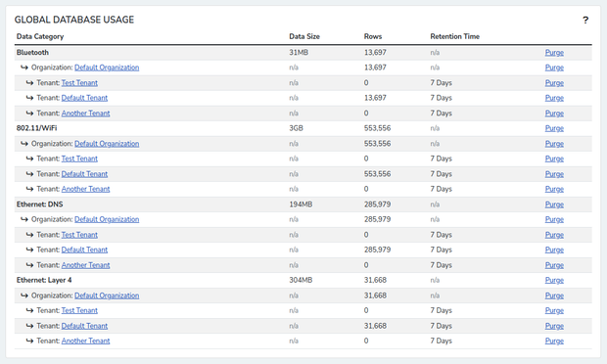607x364 pixels.
Task: Purge 802.11/WiFi Test Tenant data
Action: click(x=554, y=159)
